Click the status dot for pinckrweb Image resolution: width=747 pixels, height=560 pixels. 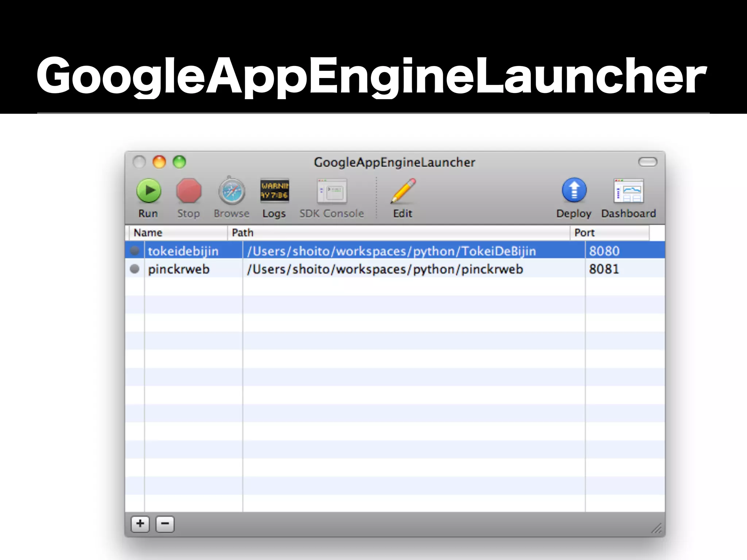tap(135, 269)
